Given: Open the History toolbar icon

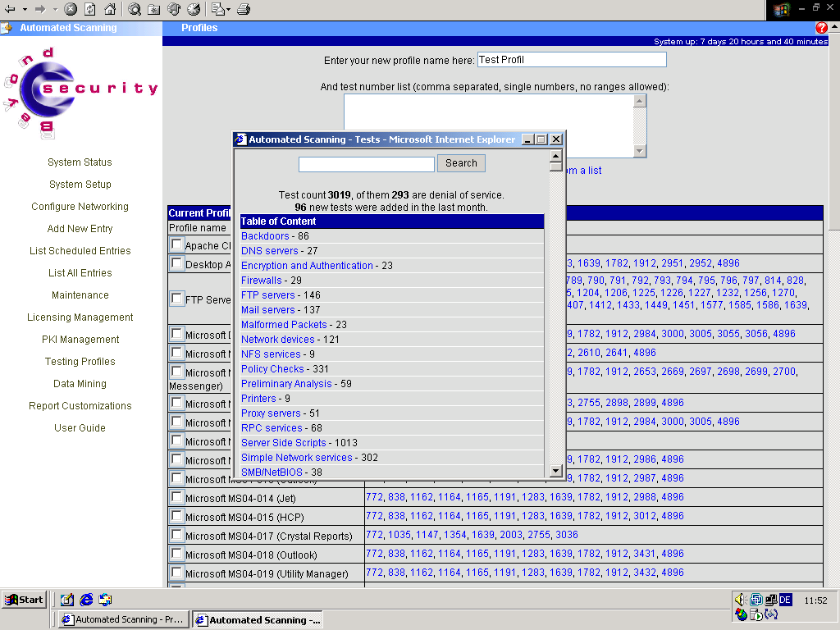Looking at the screenshot, I should [194, 9].
